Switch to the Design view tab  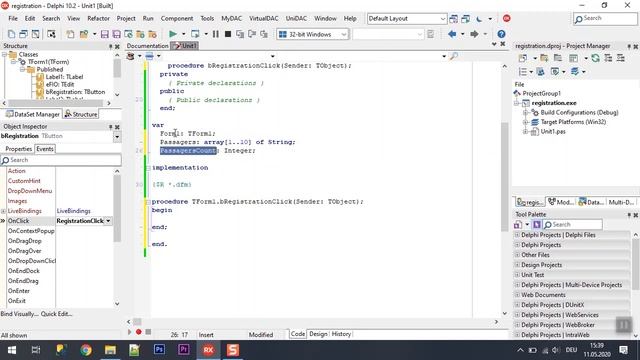[x=318, y=334]
